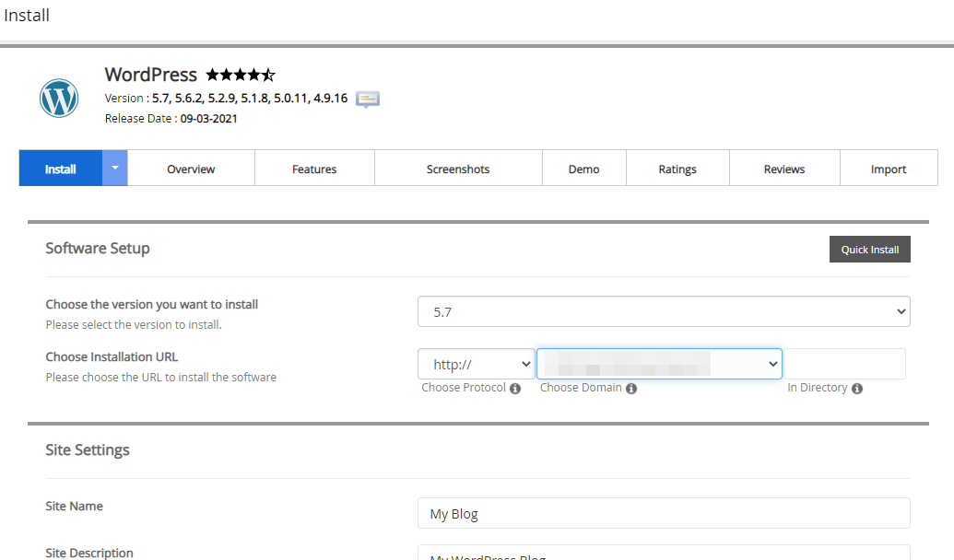This screenshot has height=560, width=954.
Task: Click the Choose Installation URL label
Action: point(112,357)
